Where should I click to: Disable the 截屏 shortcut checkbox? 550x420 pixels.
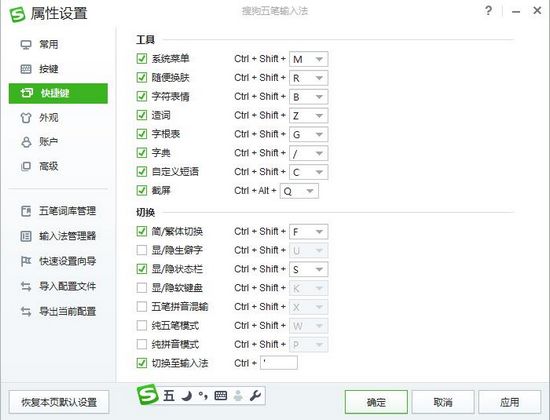point(142,191)
